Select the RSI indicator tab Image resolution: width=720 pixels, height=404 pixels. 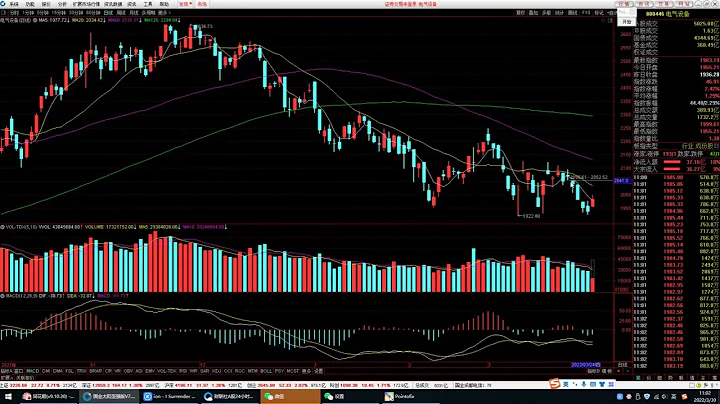[183, 370]
